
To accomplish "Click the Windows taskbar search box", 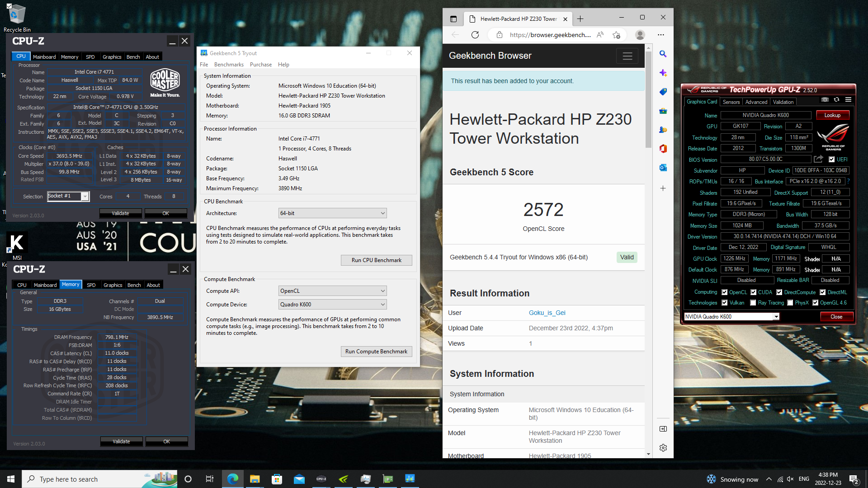I will pos(99,479).
